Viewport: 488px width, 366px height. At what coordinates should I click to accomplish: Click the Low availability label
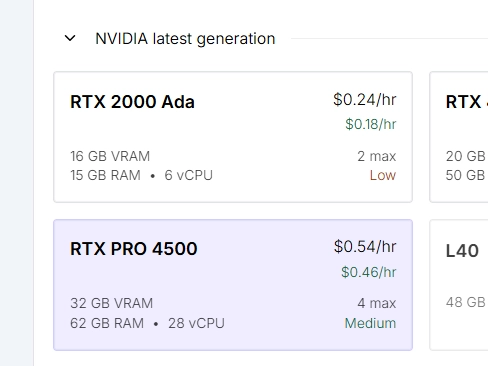coord(383,175)
